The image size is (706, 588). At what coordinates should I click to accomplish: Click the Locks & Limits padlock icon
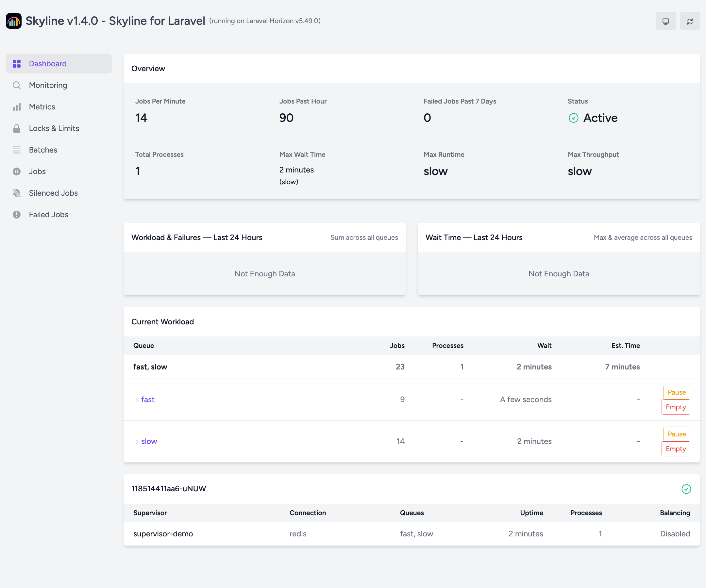17,128
